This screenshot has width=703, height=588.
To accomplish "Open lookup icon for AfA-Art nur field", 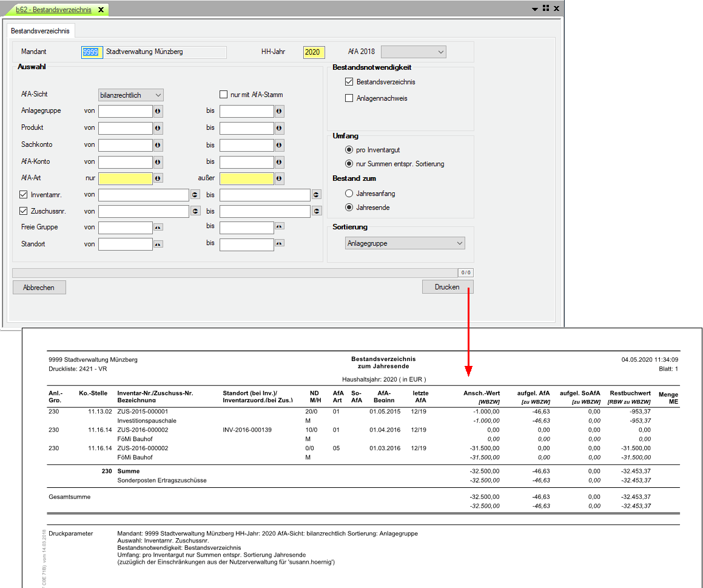I will click(x=158, y=179).
